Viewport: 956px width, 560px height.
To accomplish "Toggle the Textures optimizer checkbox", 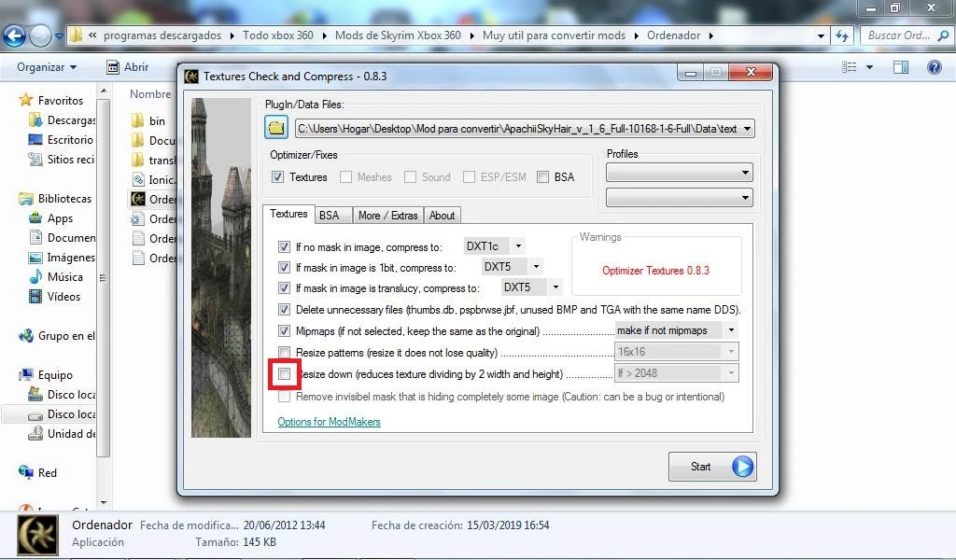I will pos(277,177).
